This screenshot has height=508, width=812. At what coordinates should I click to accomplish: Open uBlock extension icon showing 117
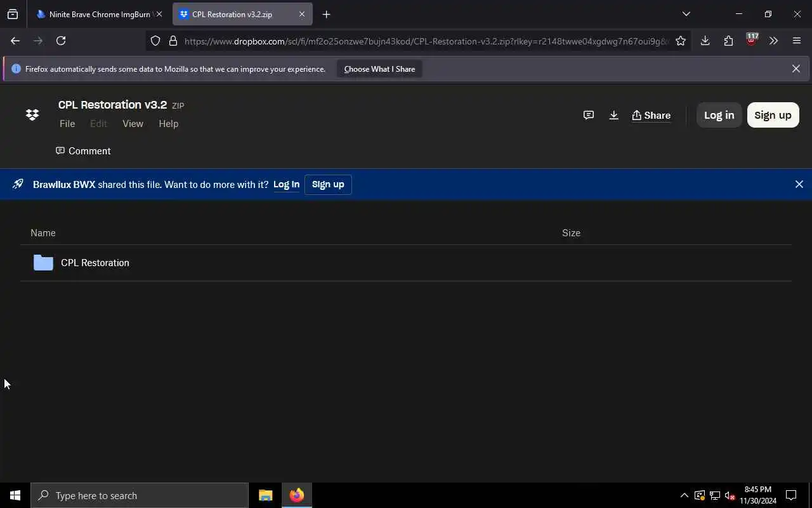point(752,39)
